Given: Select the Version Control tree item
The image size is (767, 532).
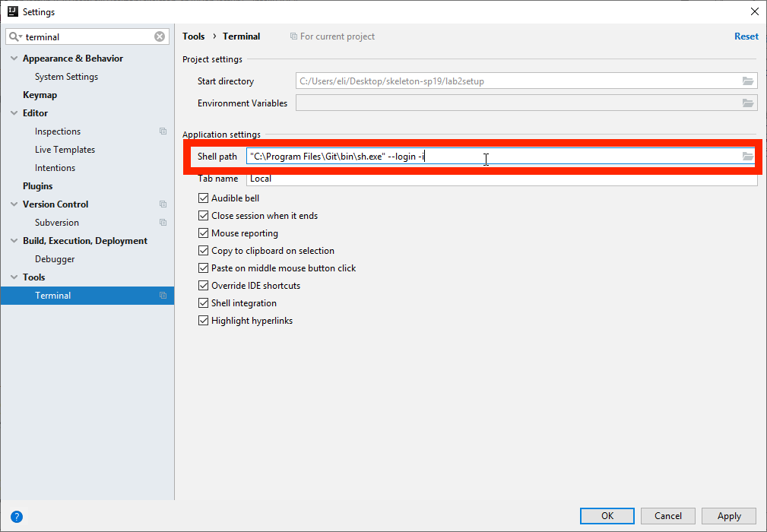Looking at the screenshot, I should click(x=55, y=204).
